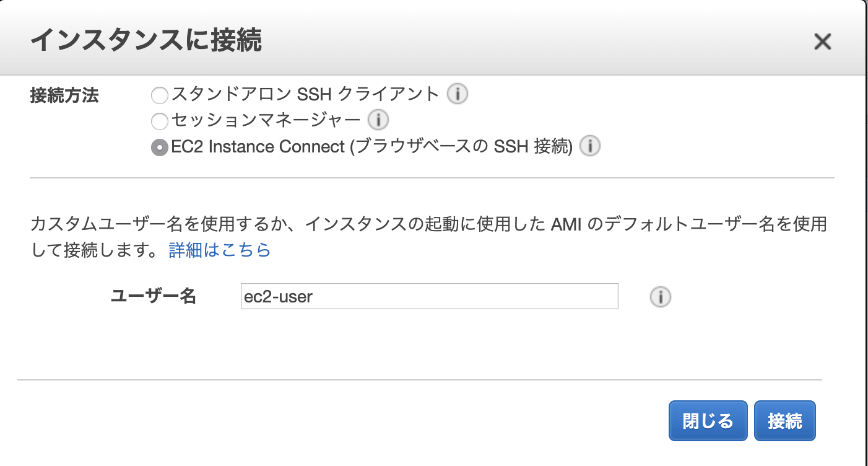Click the 閉じる button
868x466 pixels.
708,420
